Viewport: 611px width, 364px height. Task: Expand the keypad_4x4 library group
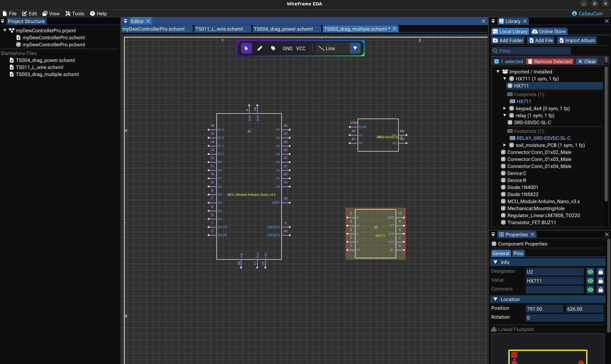(x=505, y=108)
